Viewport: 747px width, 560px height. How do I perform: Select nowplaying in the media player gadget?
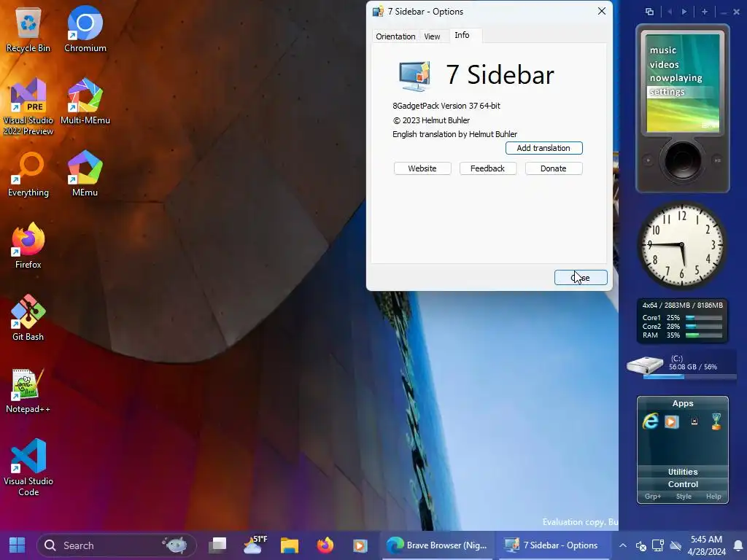[676, 77]
